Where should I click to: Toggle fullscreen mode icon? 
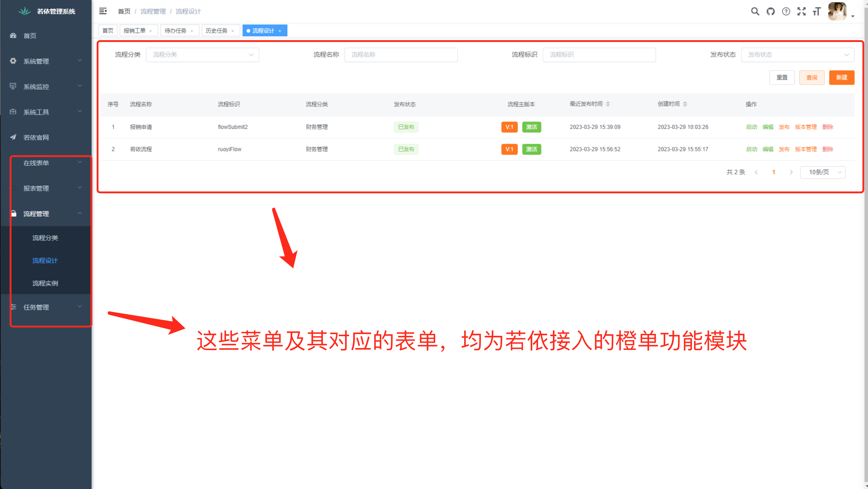click(x=801, y=12)
